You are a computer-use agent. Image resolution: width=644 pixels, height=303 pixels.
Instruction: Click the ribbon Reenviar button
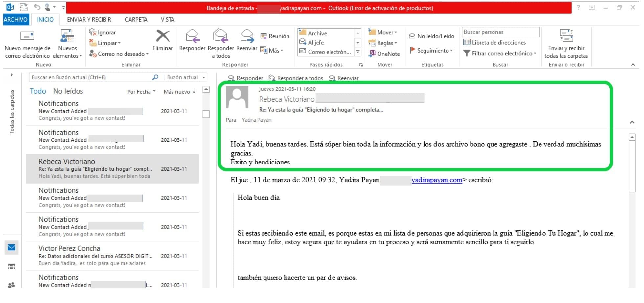tap(246, 40)
